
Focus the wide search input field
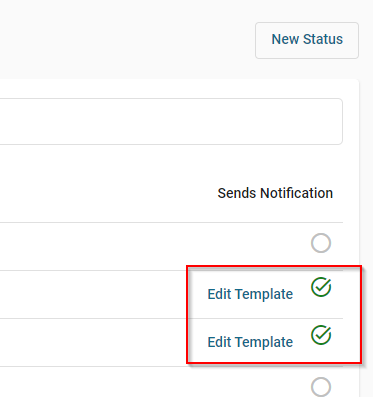(171, 121)
